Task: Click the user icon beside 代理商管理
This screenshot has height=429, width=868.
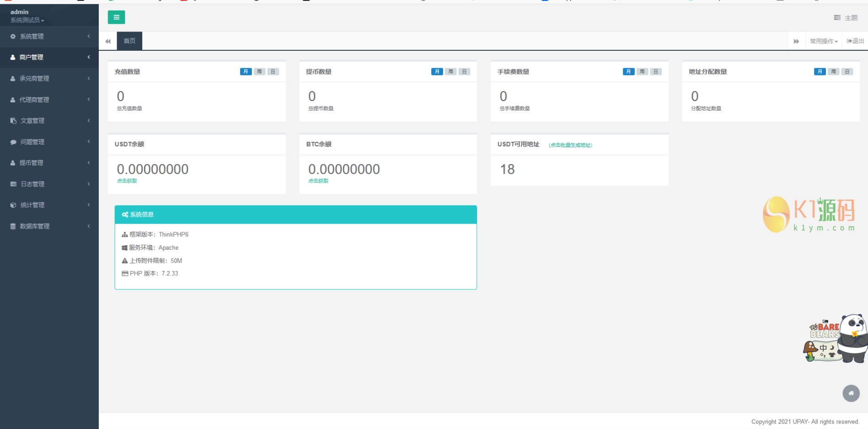Action: click(x=13, y=100)
